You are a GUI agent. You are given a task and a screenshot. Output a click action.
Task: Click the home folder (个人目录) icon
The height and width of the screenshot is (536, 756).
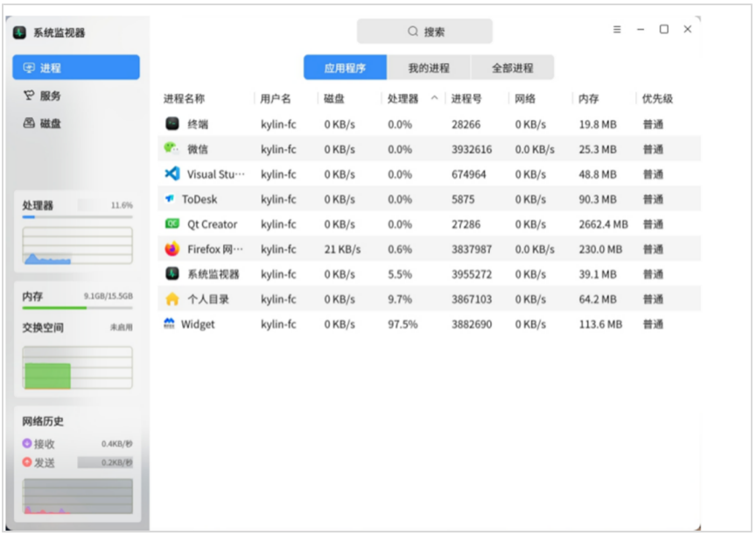[x=172, y=299]
